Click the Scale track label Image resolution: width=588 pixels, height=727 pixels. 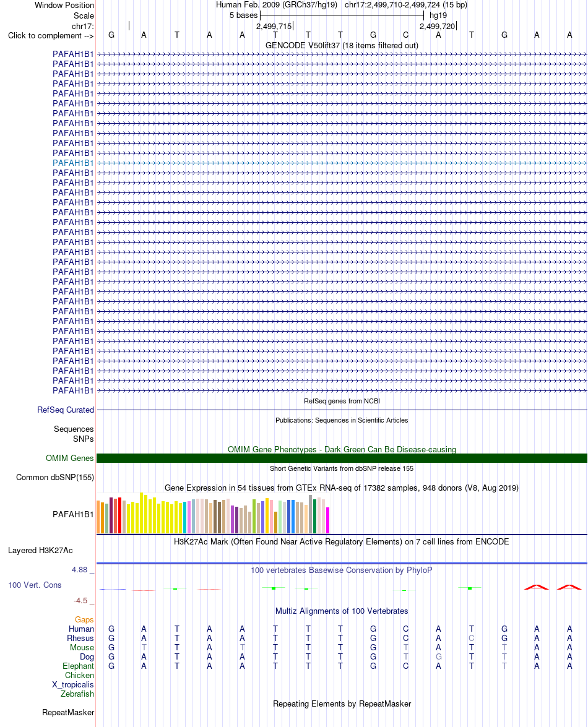pyautogui.click(x=84, y=15)
